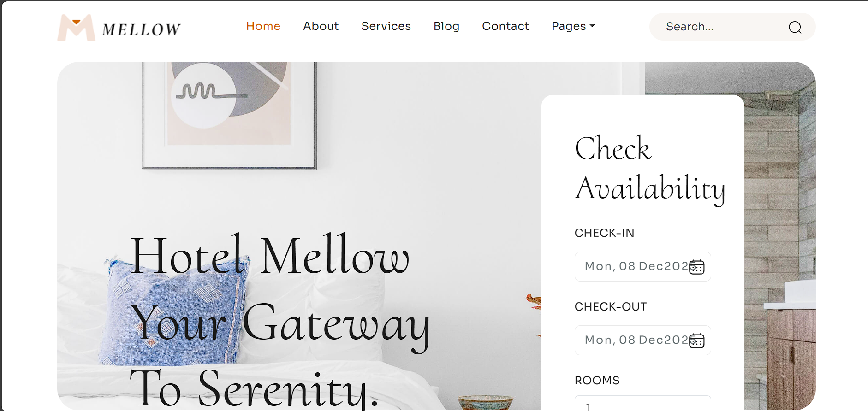The width and height of the screenshot is (868, 411).
Task: Open the check-out calendar icon
Action: point(696,341)
